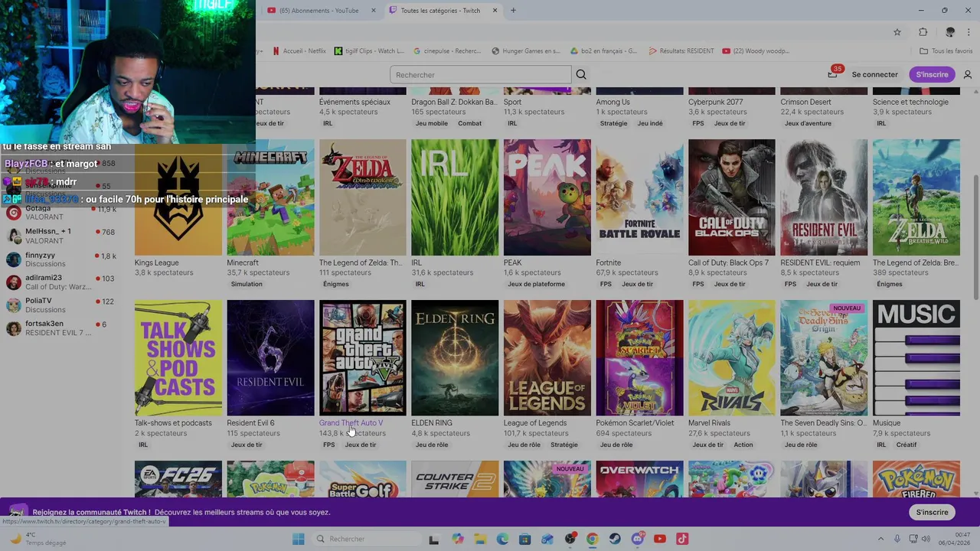Image resolution: width=980 pixels, height=551 pixels.
Task: Click the Se connecter button
Action: 874,74
